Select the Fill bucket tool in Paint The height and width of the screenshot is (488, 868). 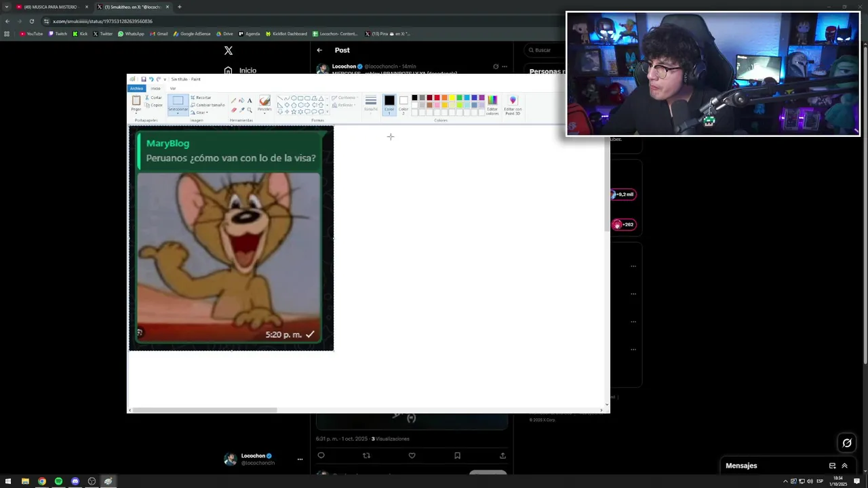(x=241, y=100)
